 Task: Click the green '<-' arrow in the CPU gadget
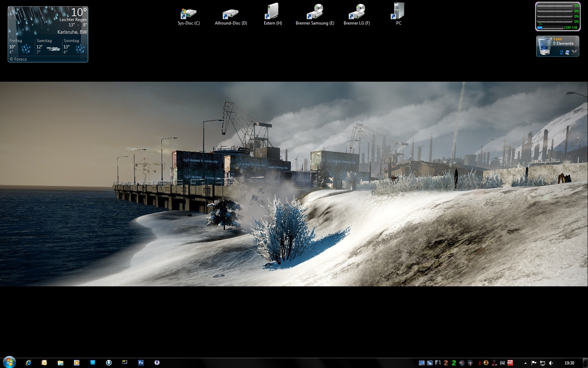(x=540, y=24)
